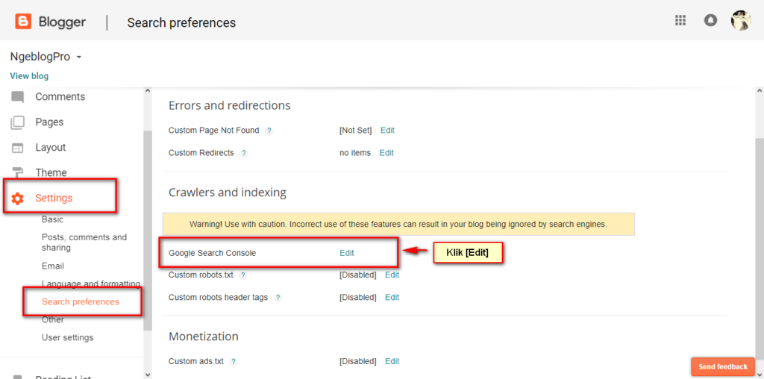Viewport: 764px width, 379px height.
Task: Open the Theme section
Action: pyautogui.click(x=51, y=173)
